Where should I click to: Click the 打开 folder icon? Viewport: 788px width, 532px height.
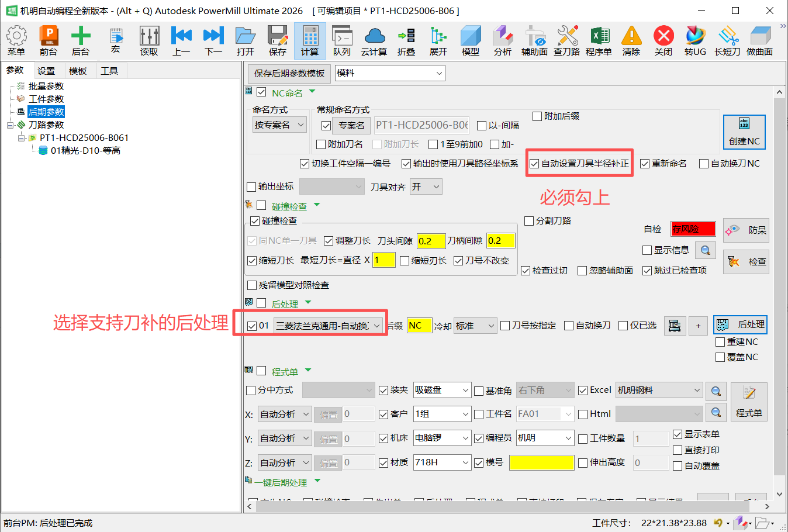pos(246,40)
